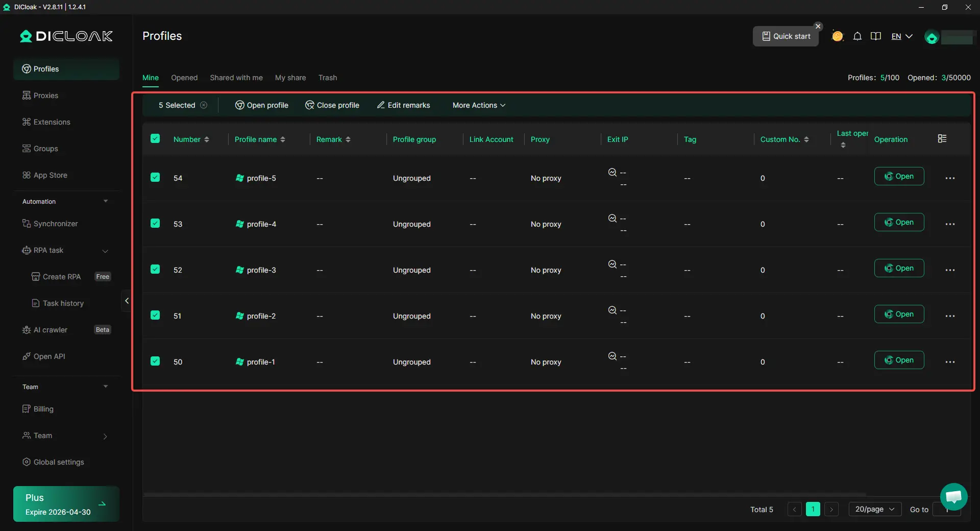Untick the profile-1 row checkbox
Image resolution: width=980 pixels, height=531 pixels.
[155, 361]
